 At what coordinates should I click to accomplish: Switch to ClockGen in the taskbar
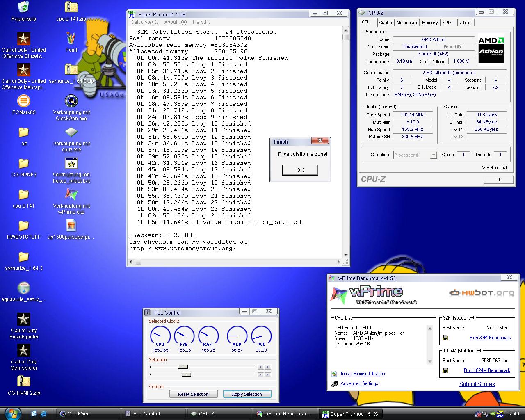coord(88,414)
